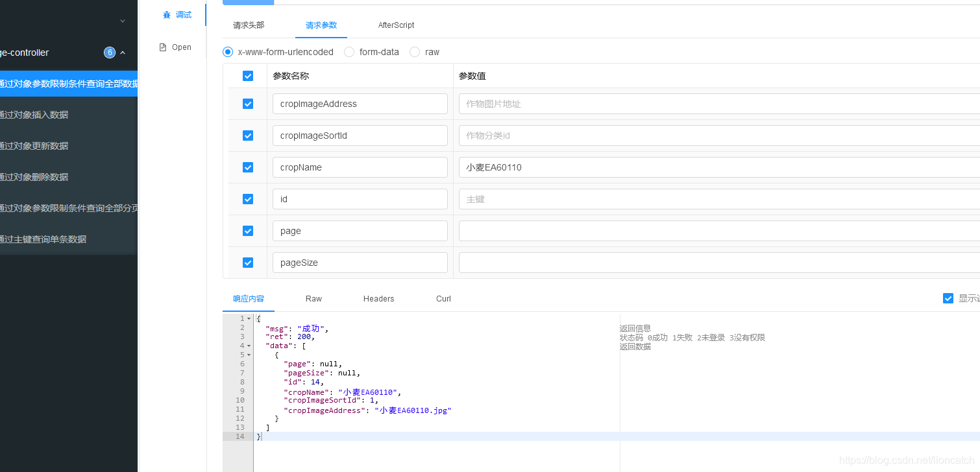Select the x-www-form-urlencoded radio option
The width and height of the screenshot is (980, 472).
[x=228, y=52]
